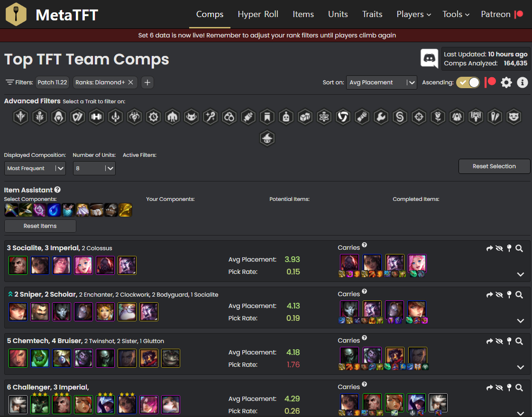Add Chain Vest component in Item Assistant
The width and height of the screenshot is (532, 417).
(68, 210)
